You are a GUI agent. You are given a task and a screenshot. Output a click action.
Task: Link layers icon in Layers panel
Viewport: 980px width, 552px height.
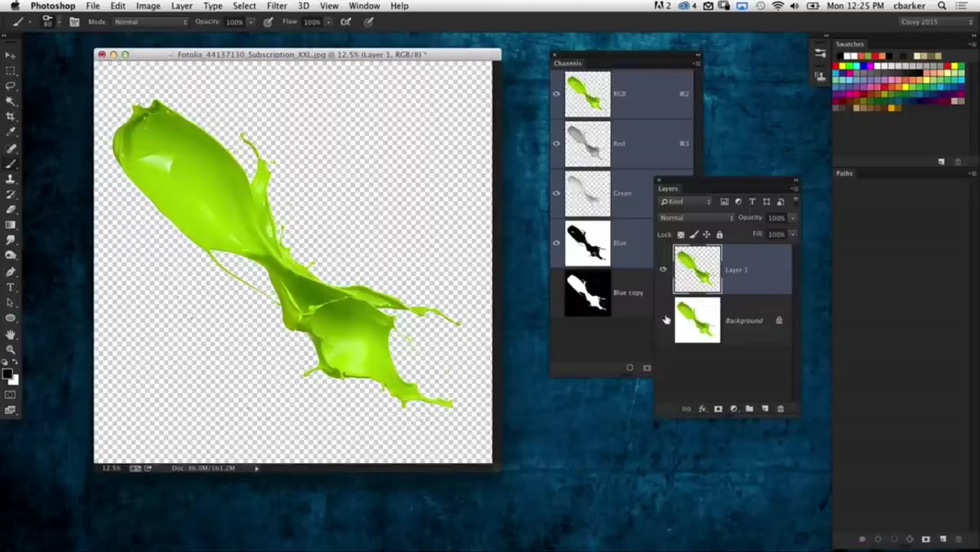pos(686,408)
